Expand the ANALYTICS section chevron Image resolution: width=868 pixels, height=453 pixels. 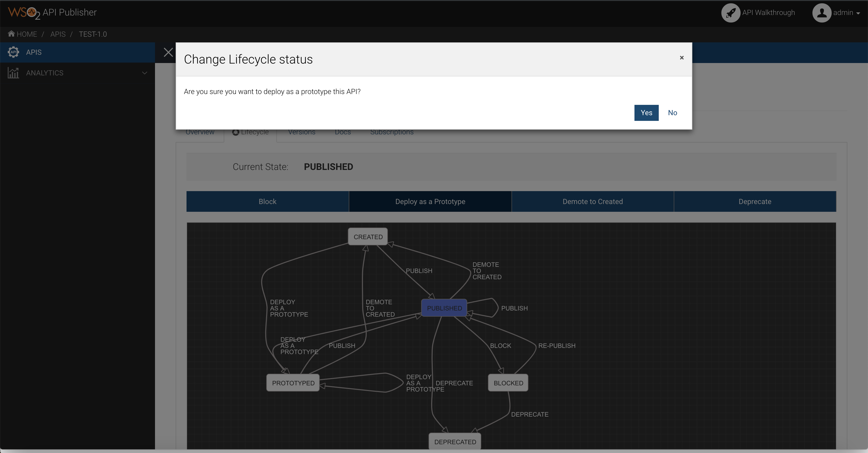point(145,73)
